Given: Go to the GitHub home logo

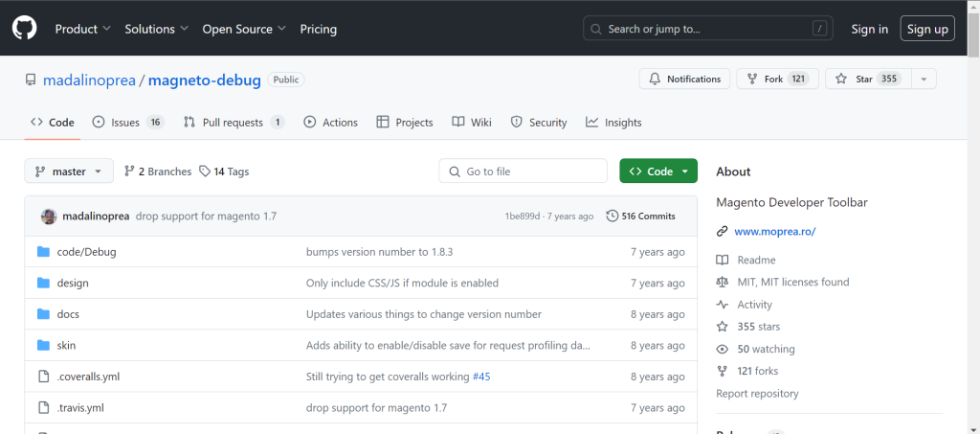Looking at the screenshot, I should pos(24,28).
